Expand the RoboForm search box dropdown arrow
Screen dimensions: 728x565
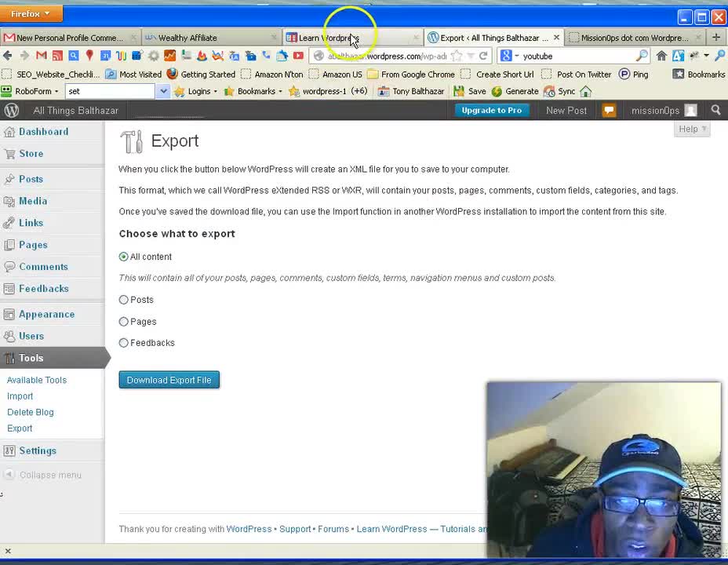[163, 91]
